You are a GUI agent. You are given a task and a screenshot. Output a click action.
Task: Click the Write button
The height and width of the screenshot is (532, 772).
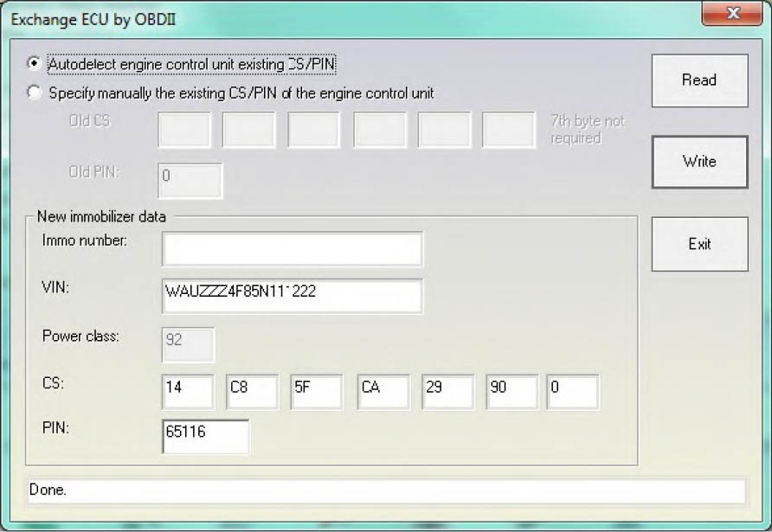click(698, 162)
